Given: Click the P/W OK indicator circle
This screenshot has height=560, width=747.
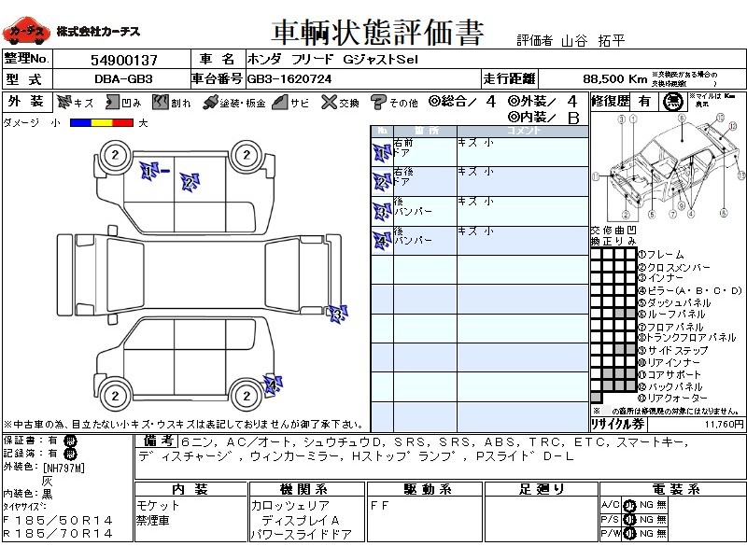Looking at the screenshot, I should click(628, 534).
